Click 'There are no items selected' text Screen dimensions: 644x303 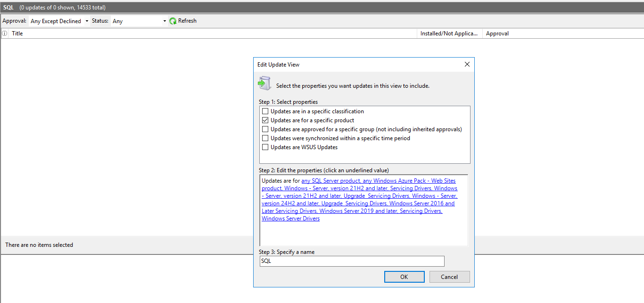pos(39,245)
